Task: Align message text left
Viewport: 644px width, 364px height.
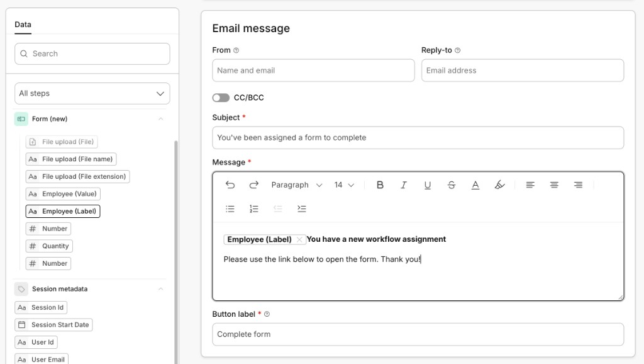Action: point(530,185)
